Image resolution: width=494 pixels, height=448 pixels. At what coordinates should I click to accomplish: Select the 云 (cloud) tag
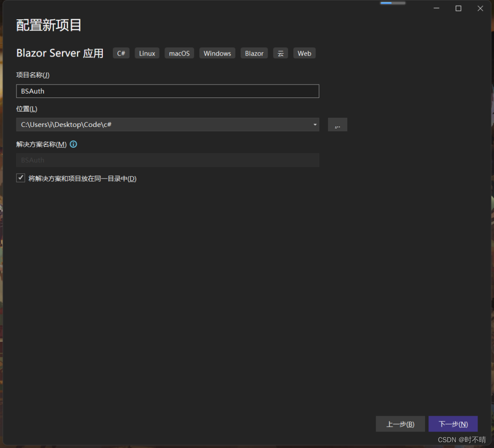pyautogui.click(x=280, y=53)
